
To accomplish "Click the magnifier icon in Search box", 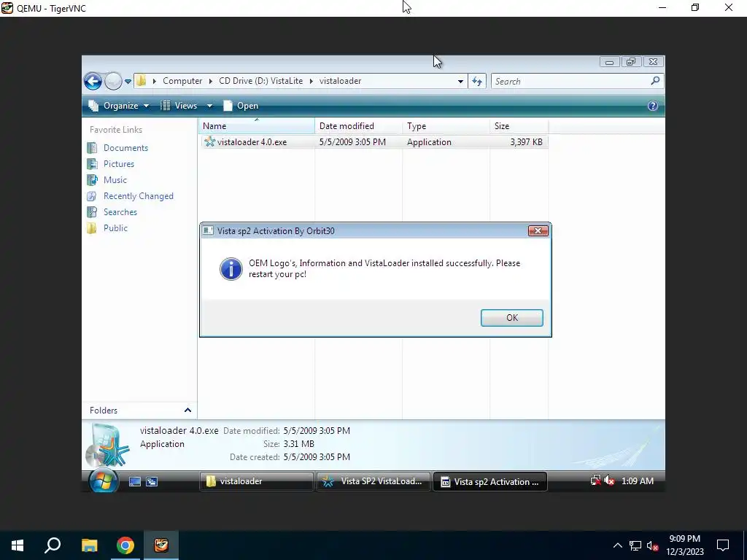I will click(656, 81).
